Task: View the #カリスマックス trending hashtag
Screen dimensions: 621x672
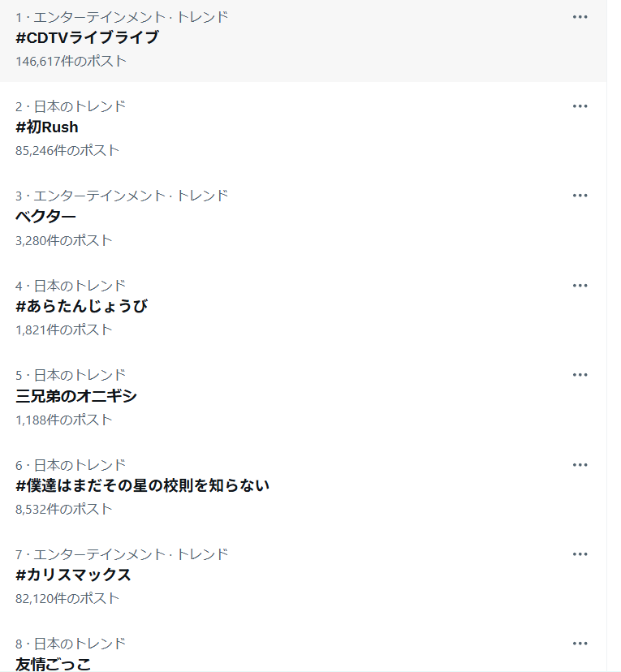Action: [x=73, y=575]
